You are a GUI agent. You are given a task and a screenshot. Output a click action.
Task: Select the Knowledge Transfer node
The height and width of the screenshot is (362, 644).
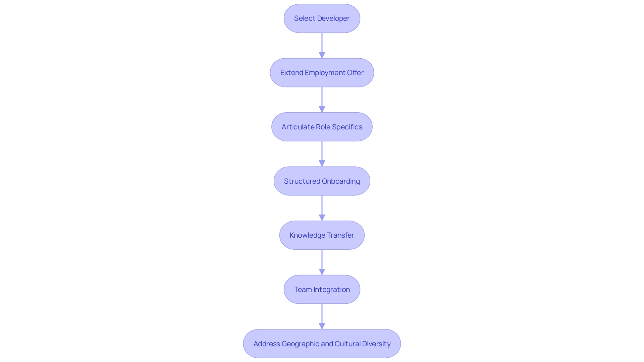(x=322, y=235)
